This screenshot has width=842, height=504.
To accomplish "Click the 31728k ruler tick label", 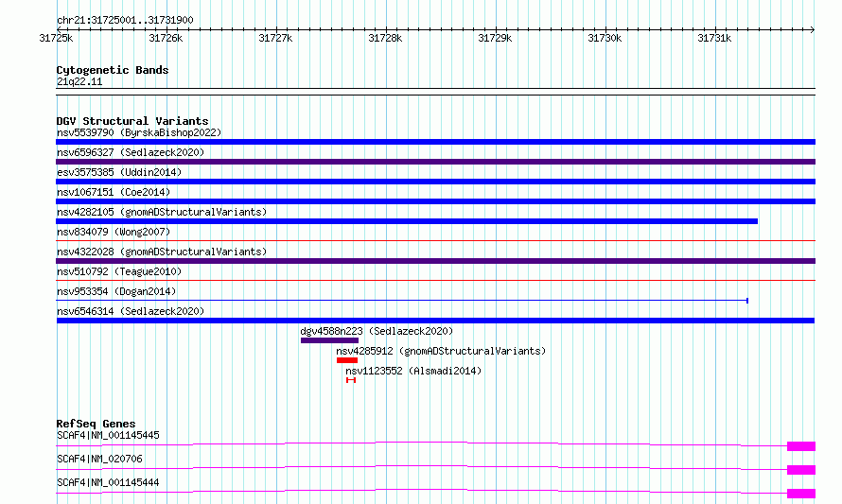I will tap(385, 38).
